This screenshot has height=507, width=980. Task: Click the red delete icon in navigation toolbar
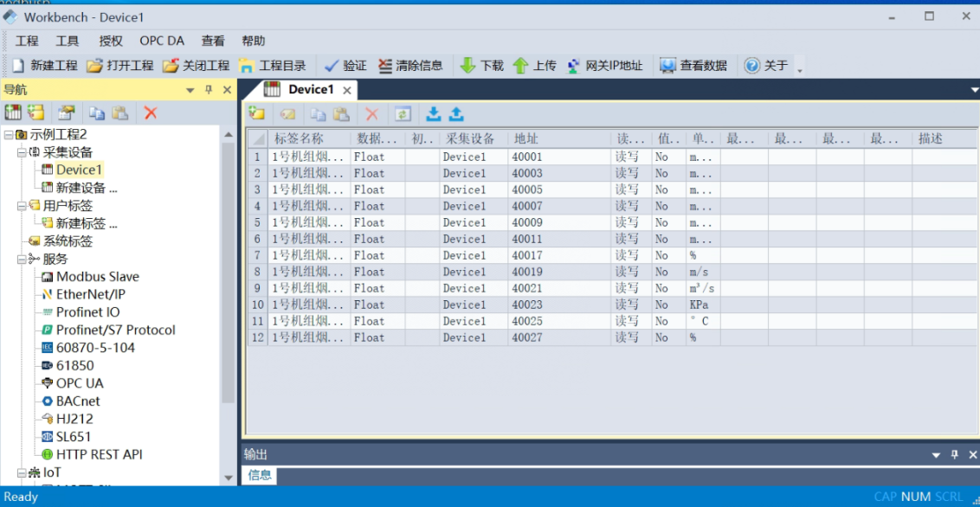(151, 113)
